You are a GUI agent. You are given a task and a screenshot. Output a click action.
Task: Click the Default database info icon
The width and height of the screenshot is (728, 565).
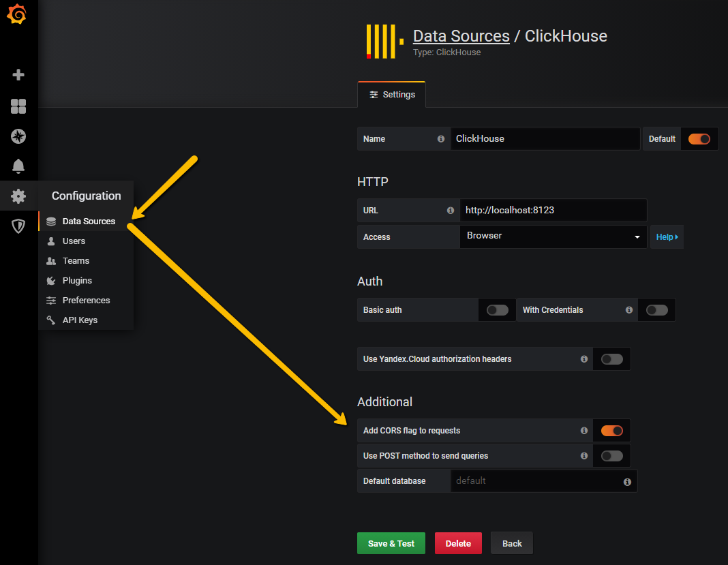pos(627,482)
